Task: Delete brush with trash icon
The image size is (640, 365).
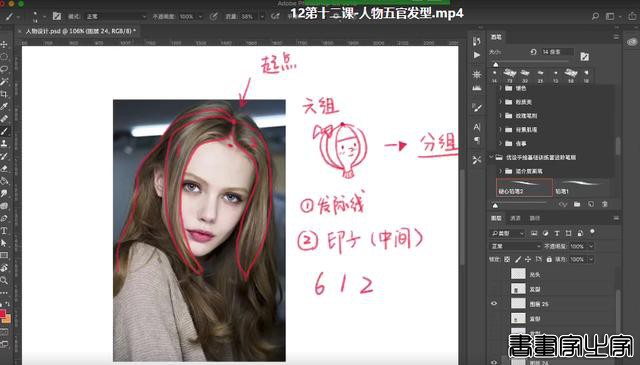Action: (x=605, y=204)
